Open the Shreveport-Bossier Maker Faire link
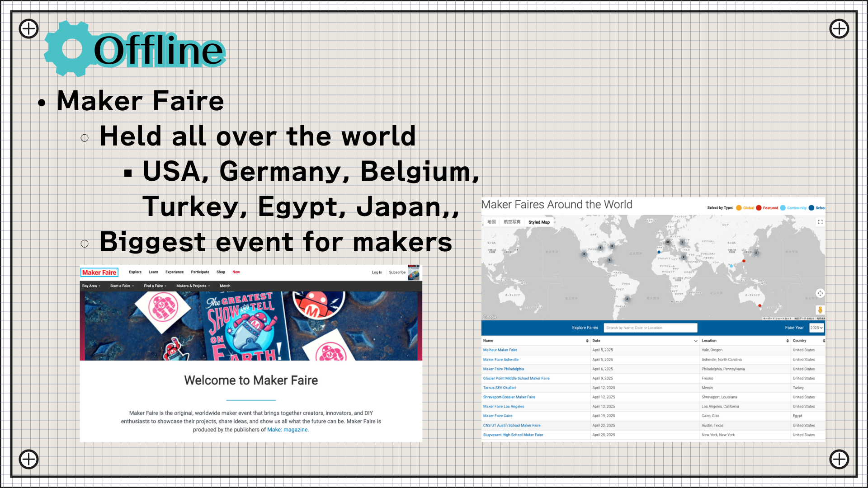This screenshot has height=488, width=868. pyautogui.click(x=509, y=397)
